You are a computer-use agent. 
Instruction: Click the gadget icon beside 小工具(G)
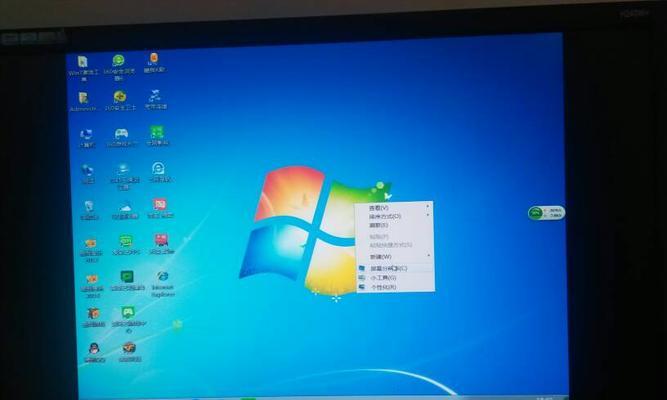tap(362, 278)
